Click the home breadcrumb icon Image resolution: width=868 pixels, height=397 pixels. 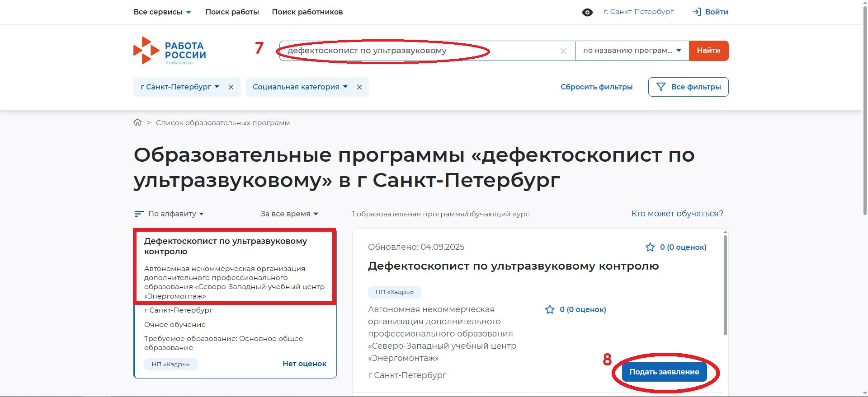(137, 122)
